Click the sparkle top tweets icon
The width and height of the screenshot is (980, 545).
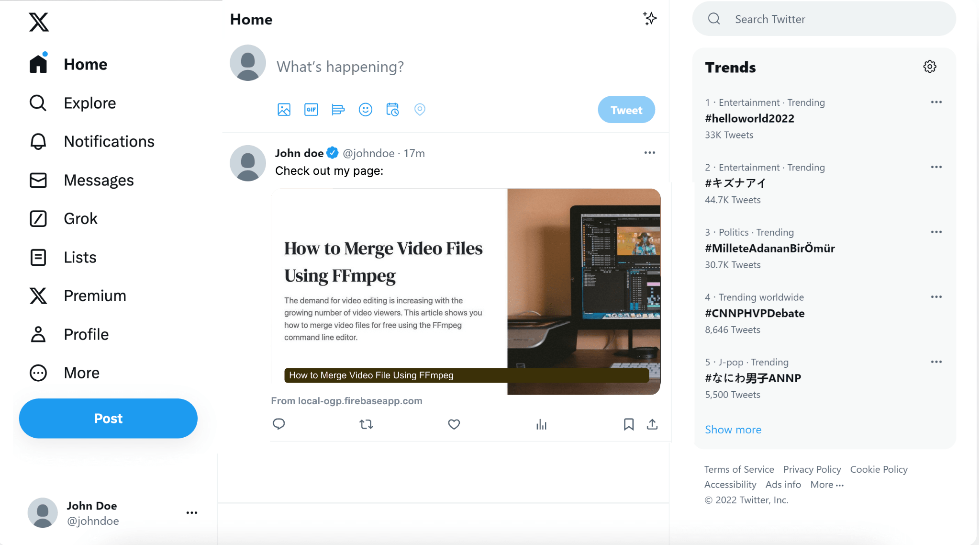pyautogui.click(x=649, y=19)
